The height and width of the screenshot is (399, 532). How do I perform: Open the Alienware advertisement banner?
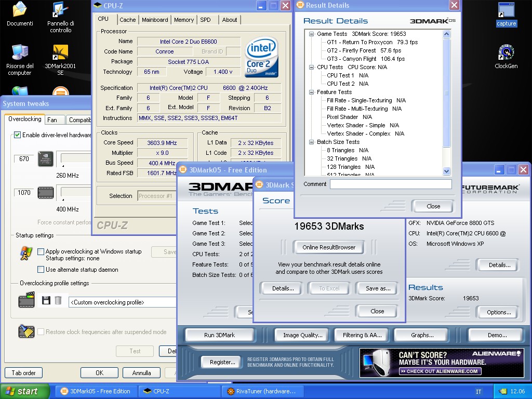[x=442, y=363]
